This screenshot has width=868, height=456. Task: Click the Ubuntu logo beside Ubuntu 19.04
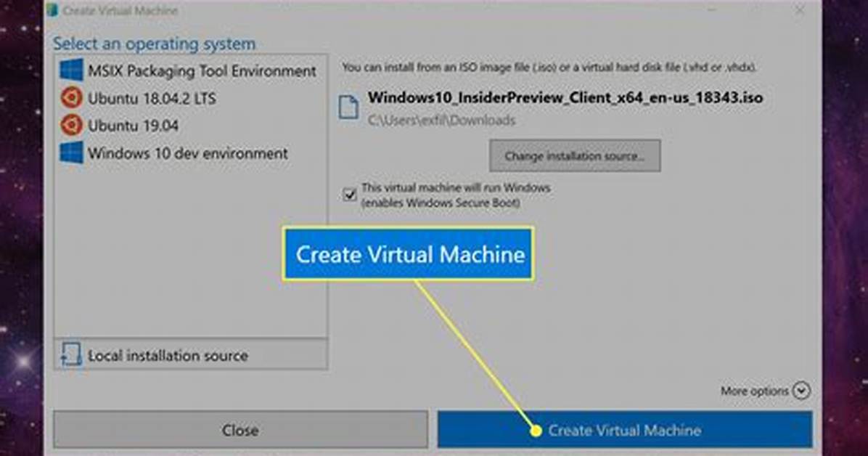pyautogui.click(x=71, y=125)
